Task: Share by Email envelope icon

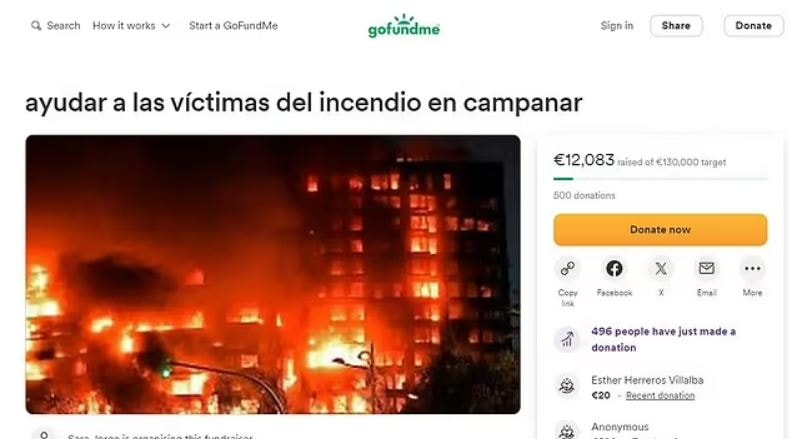Action: tap(706, 268)
